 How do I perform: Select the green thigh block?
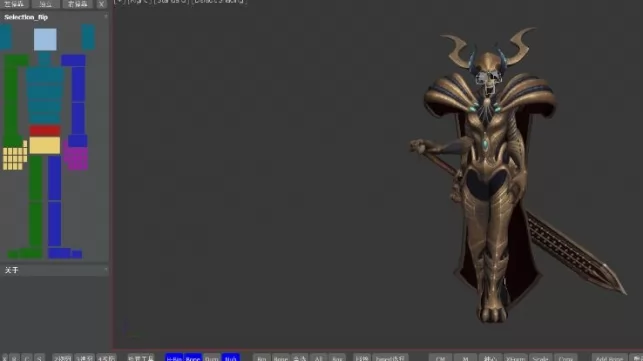click(36, 178)
